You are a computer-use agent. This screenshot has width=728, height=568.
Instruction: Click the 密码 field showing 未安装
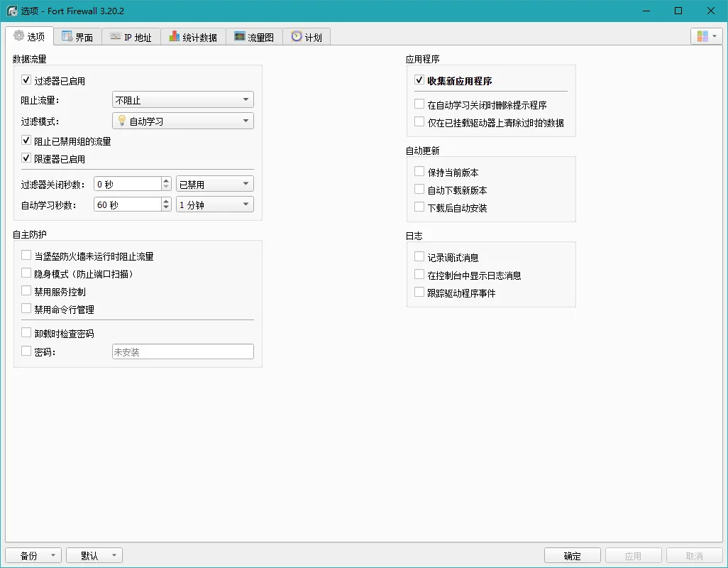pos(183,351)
